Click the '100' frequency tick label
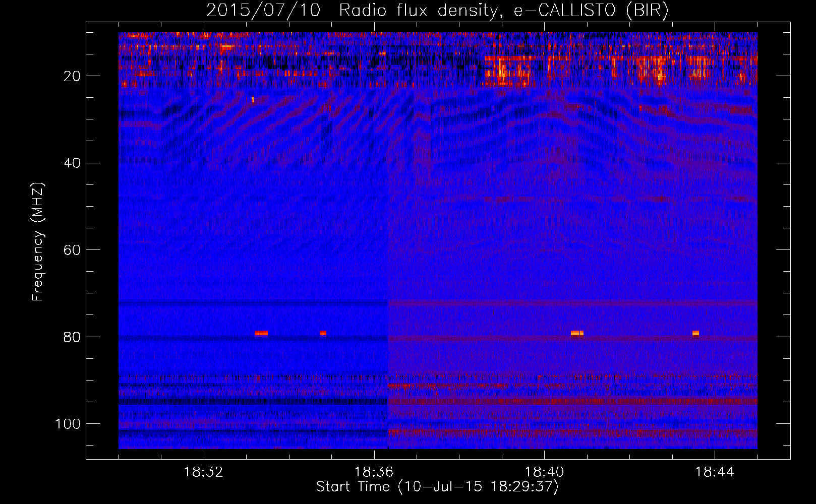The image size is (816, 504). [x=68, y=424]
